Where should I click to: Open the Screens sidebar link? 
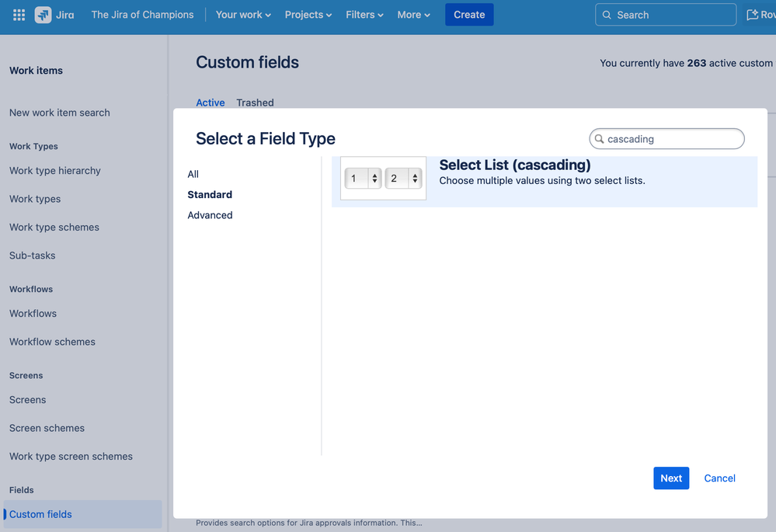click(27, 400)
